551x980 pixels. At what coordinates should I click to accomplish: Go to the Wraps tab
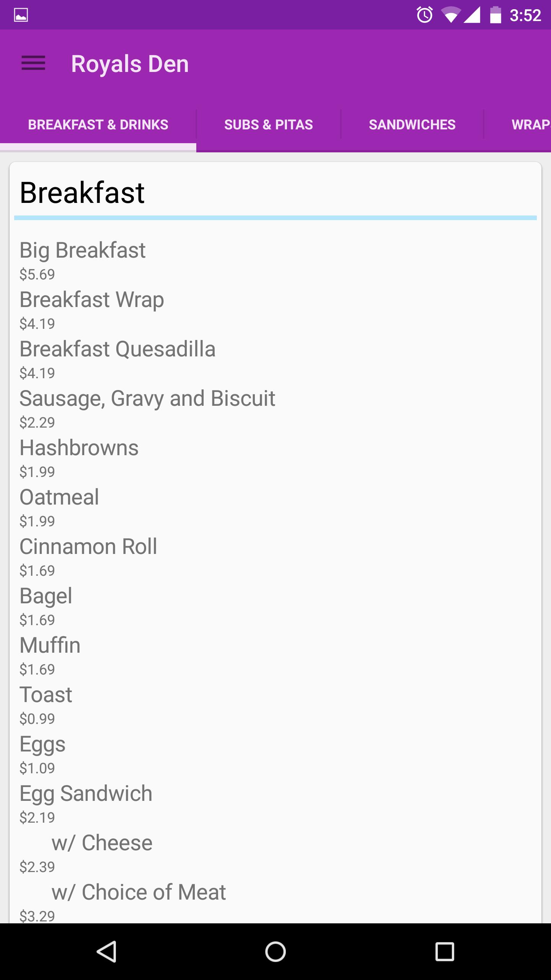[x=530, y=125]
